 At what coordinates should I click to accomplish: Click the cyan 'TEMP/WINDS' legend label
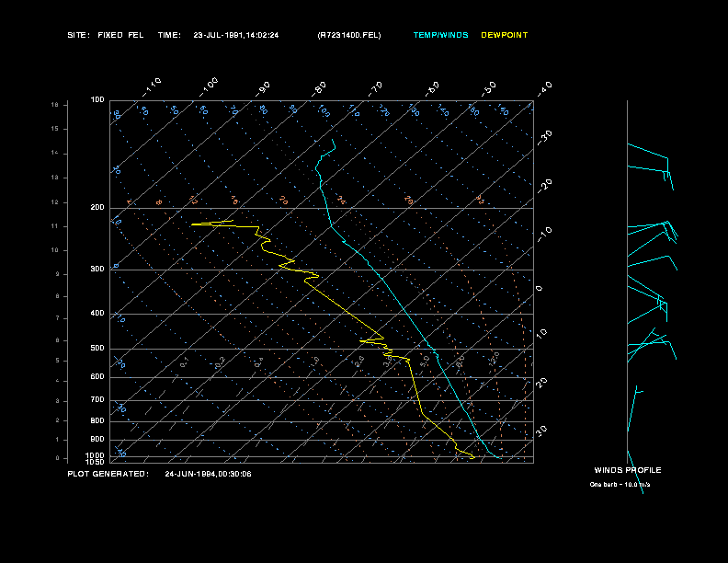tap(440, 35)
